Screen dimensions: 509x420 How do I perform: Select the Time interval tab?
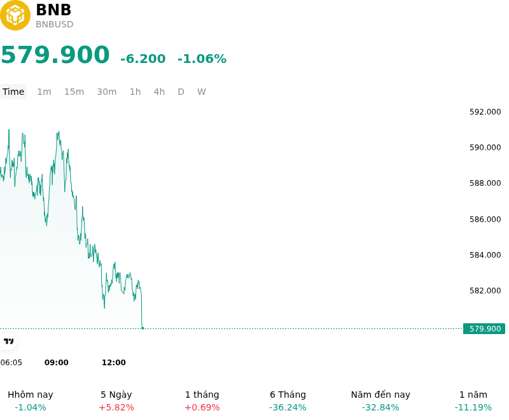click(13, 92)
